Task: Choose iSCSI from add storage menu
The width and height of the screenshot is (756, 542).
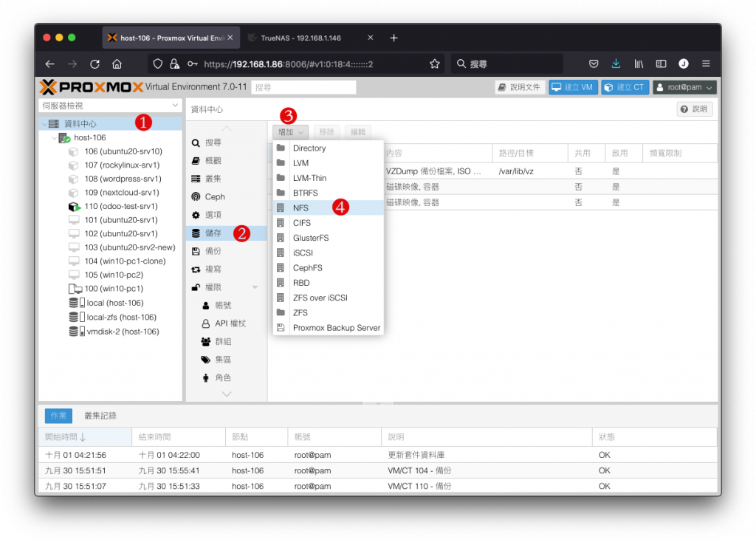Action: 328,253
